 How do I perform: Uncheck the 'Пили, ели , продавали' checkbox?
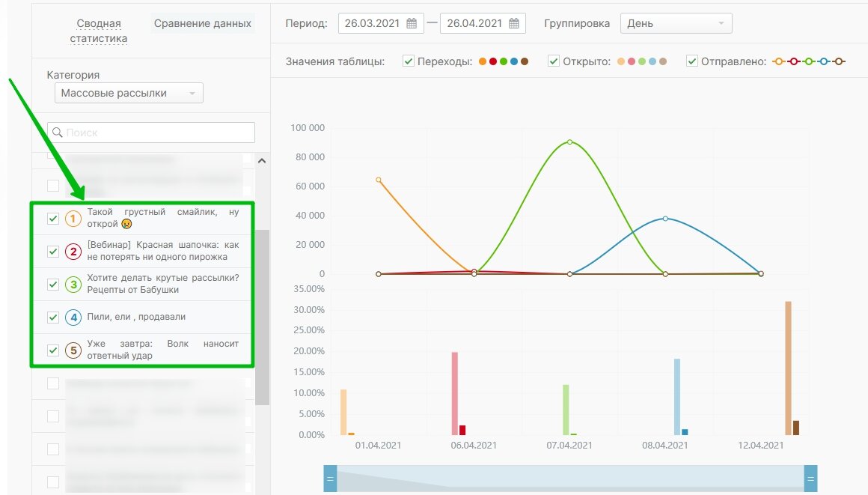click(53, 318)
